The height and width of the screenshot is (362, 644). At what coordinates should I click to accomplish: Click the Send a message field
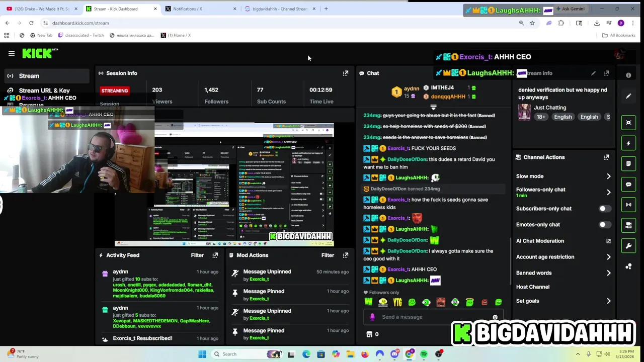[432, 317]
